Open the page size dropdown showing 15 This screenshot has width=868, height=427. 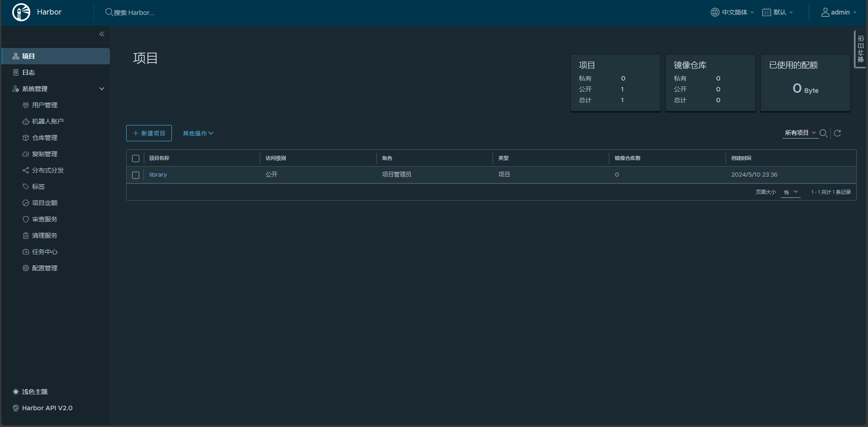791,192
